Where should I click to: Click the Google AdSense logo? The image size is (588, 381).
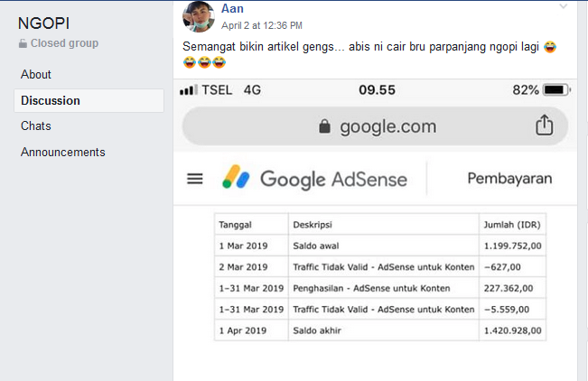click(315, 179)
